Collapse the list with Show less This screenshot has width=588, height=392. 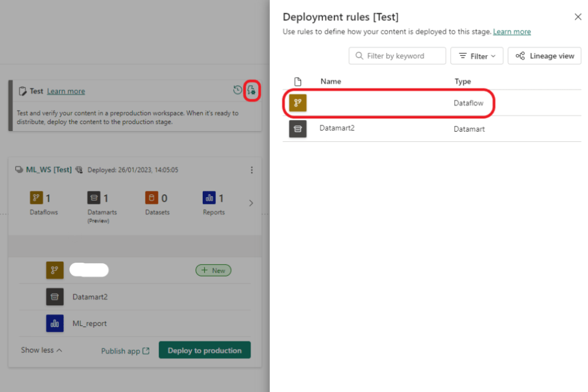[41, 350]
